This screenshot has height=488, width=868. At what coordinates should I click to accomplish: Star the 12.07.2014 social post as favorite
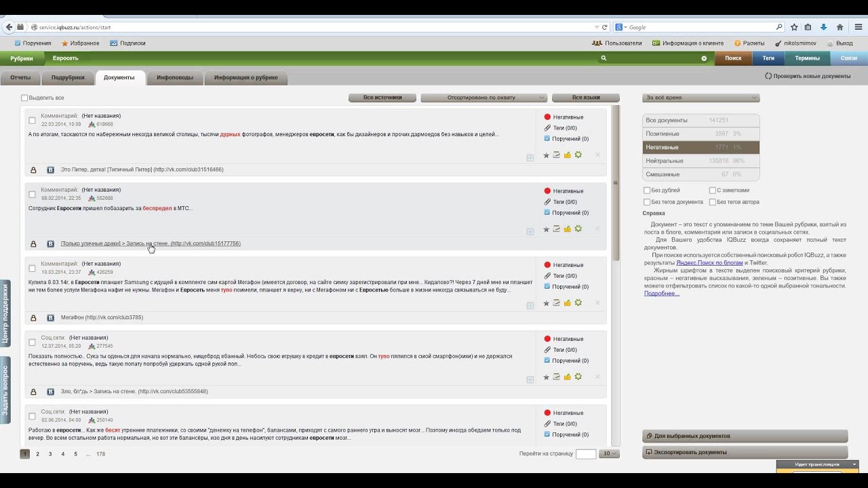coord(546,377)
